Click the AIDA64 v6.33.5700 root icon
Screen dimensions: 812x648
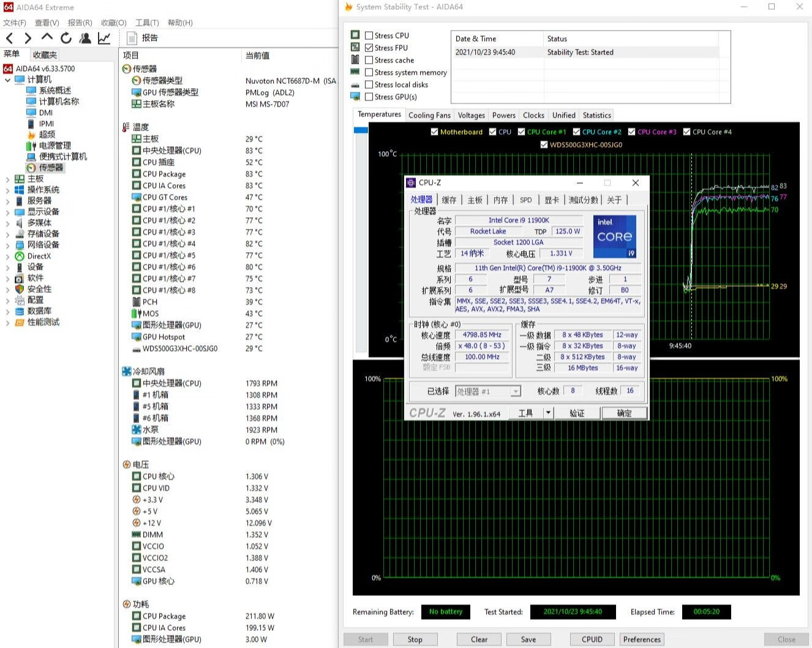click(x=8, y=69)
